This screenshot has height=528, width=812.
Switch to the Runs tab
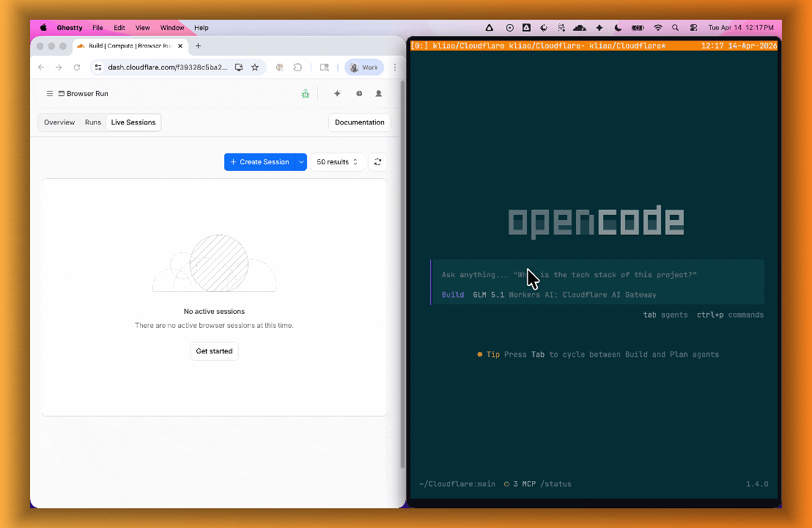point(92,122)
